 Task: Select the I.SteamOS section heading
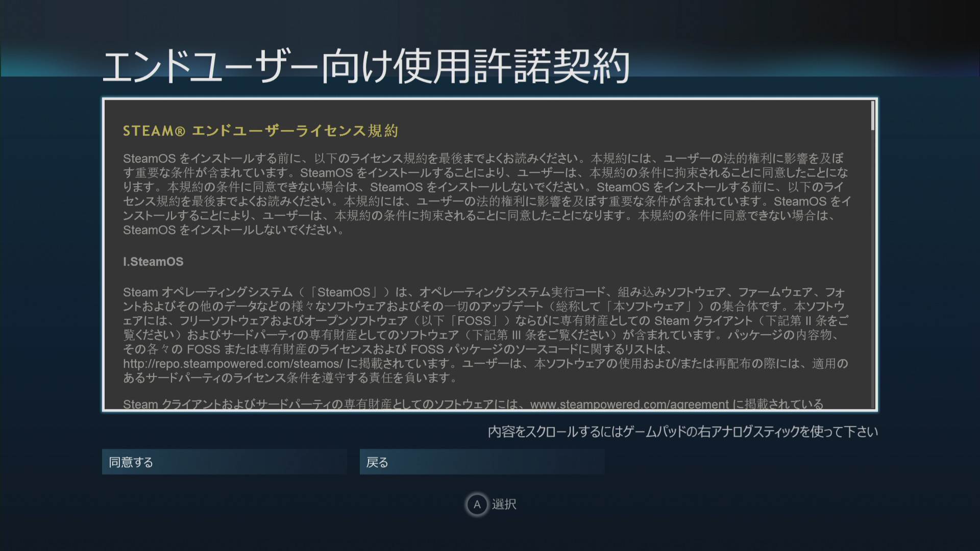click(153, 262)
